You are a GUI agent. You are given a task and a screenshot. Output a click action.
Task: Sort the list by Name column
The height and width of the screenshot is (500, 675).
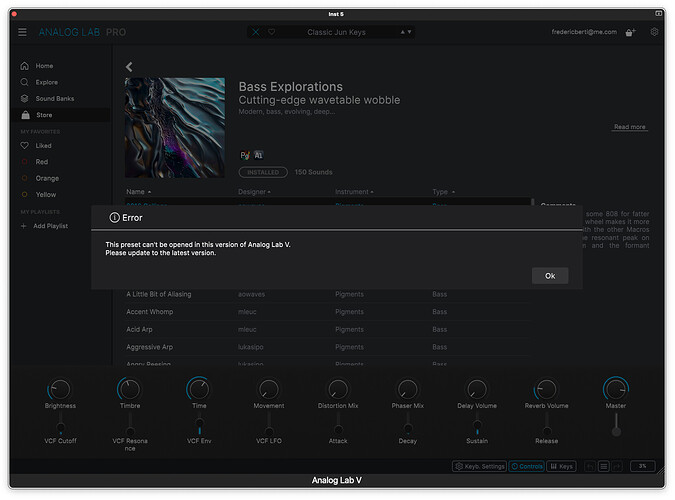click(139, 192)
